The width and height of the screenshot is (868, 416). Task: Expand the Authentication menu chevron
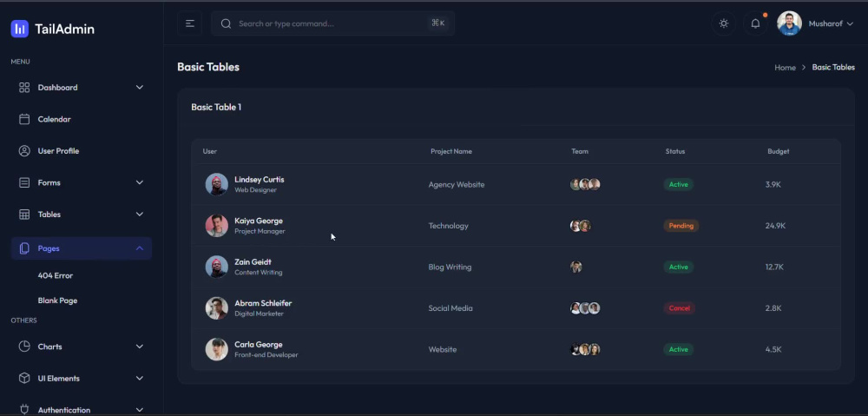pos(140,410)
